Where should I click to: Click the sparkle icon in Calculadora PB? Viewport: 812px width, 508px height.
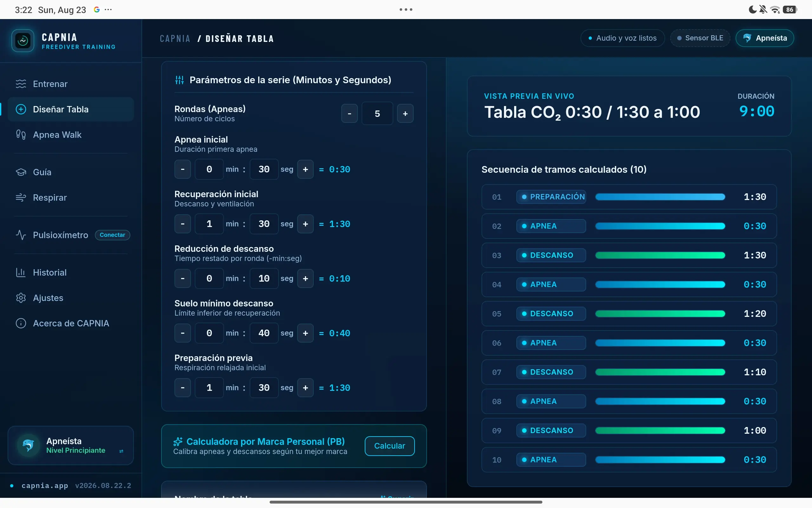coord(178,441)
